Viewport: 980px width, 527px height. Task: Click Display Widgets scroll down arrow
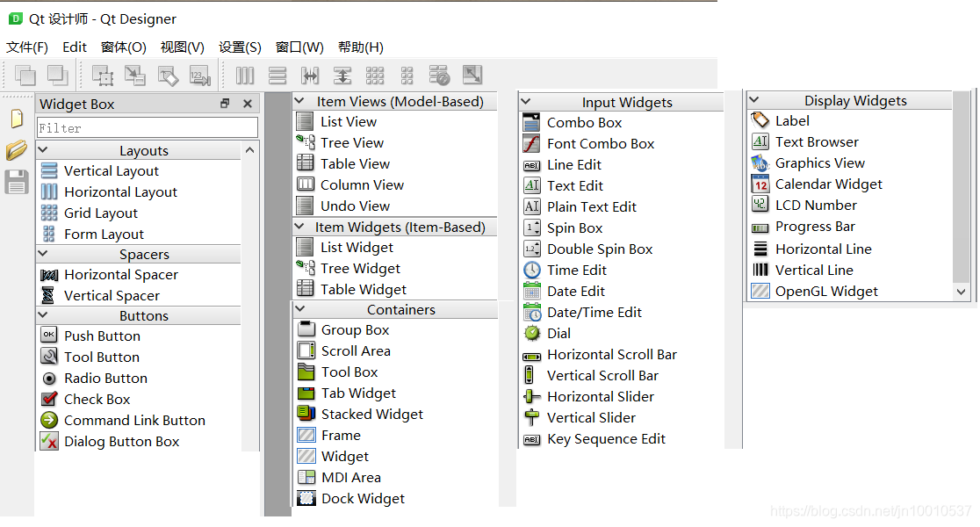point(962,292)
